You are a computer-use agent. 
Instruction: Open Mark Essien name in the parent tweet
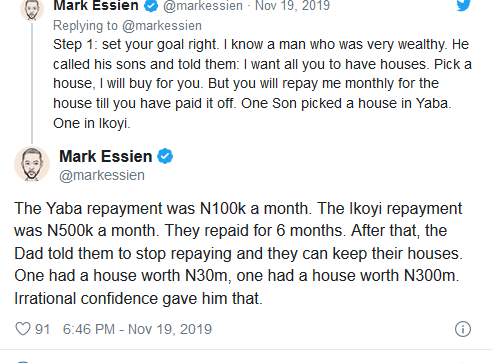tap(96, 6)
